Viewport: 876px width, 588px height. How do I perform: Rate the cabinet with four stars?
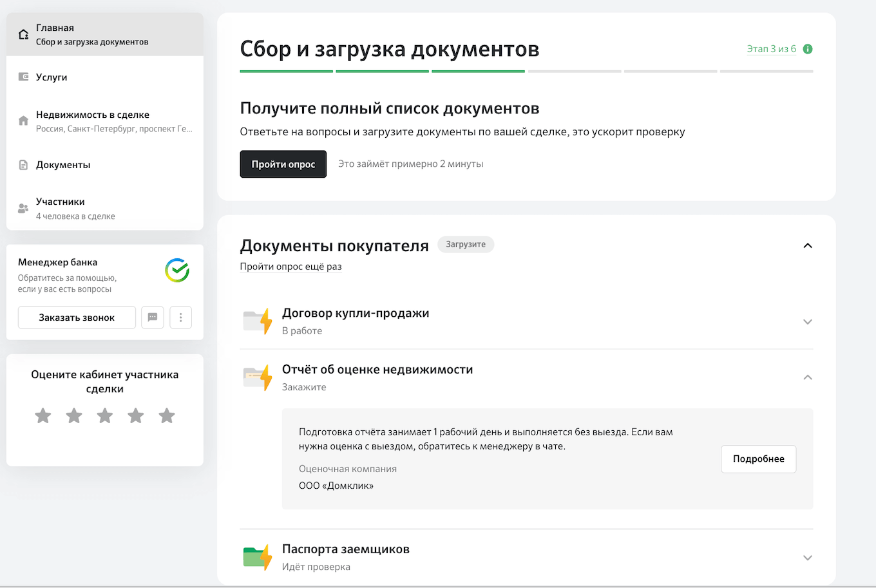(x=136, y=415)
